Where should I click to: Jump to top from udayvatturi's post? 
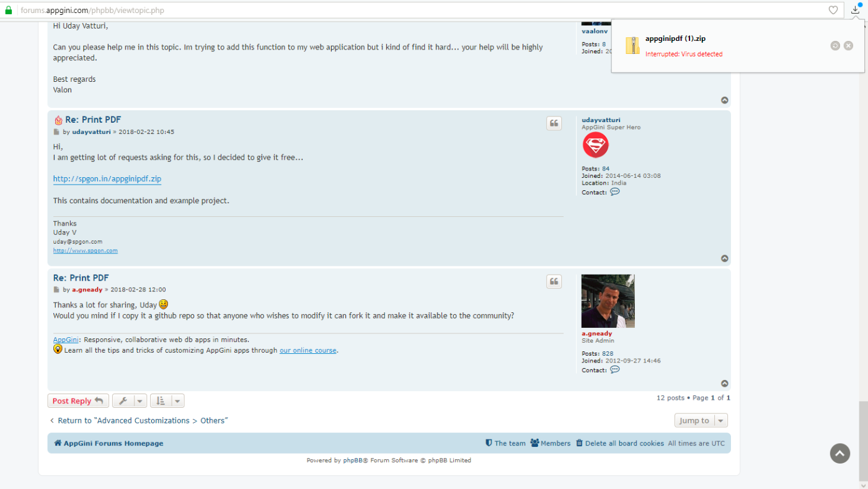(724, 258)
